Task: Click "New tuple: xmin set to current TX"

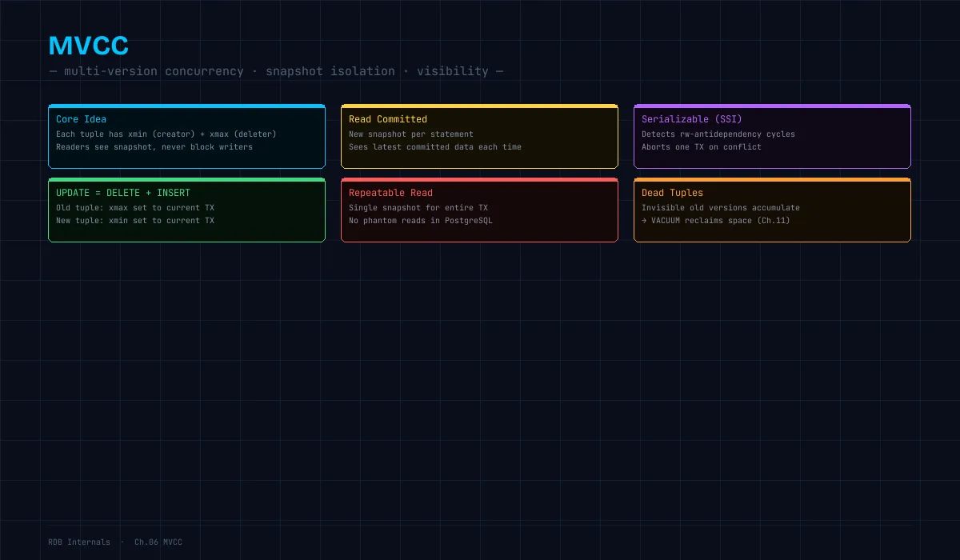Action: (x=135, y=221)
